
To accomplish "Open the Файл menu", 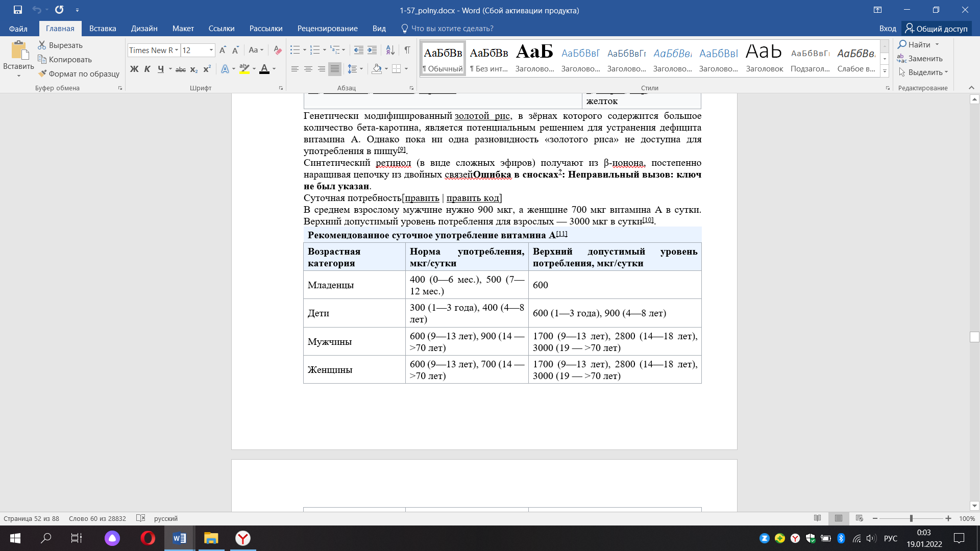I will click(x=18, y=29).
